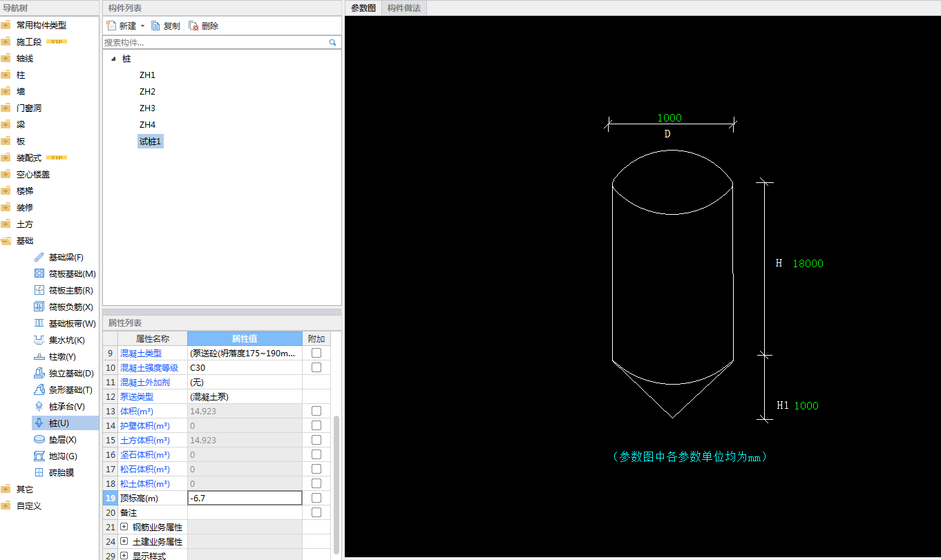Tick the 附加 checkbox for 混凝土强度等级
Viewport: 941px width, 560px height.
(316, 367)
